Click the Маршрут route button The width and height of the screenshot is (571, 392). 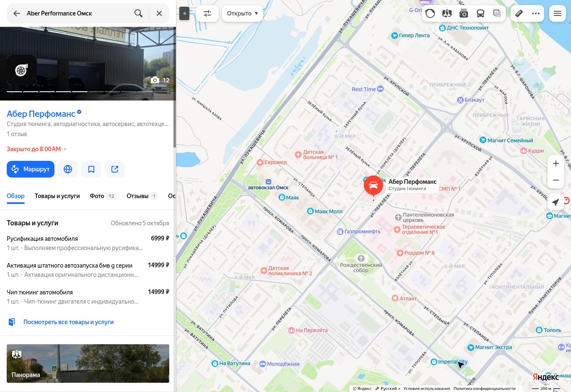tap(31, 169)
